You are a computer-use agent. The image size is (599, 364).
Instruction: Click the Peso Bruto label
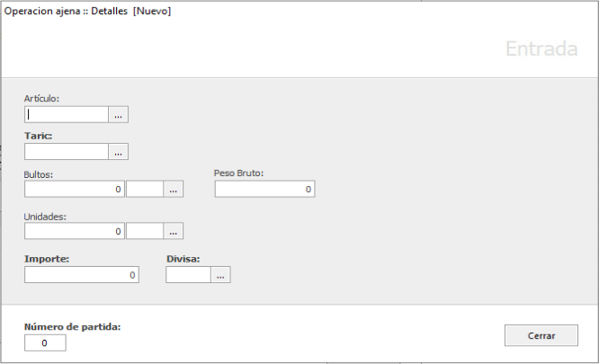238,172
